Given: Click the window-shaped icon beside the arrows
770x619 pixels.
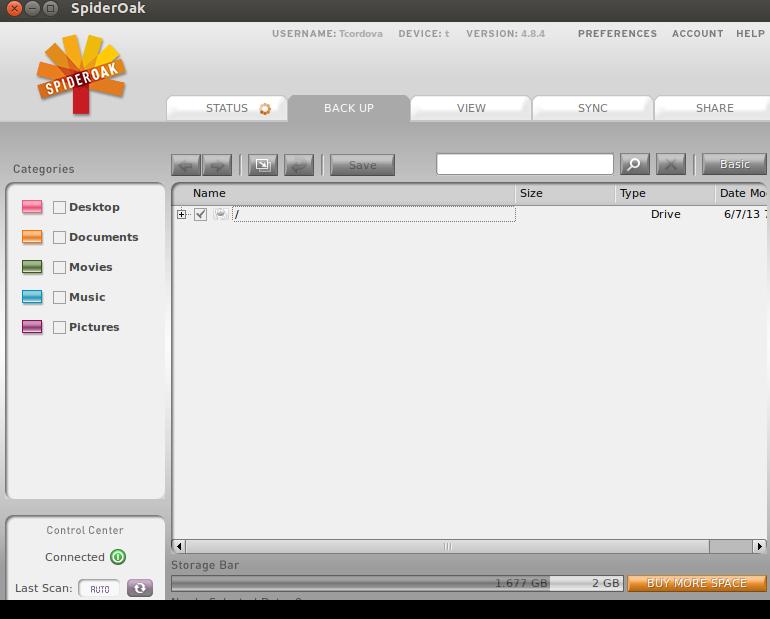Looking at the screenshot, I should 263,165.
